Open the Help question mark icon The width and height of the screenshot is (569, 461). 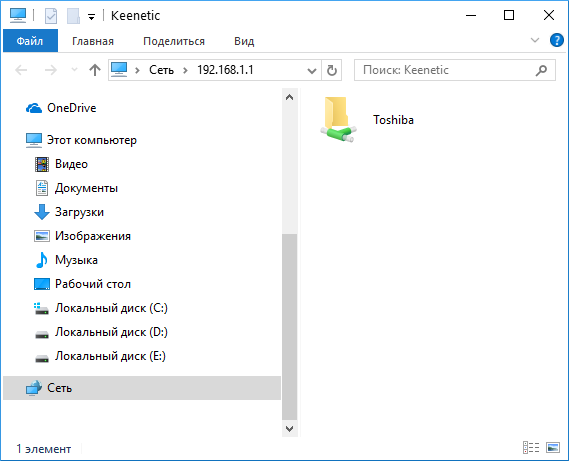pyautogui.click(x=556, y=40)
